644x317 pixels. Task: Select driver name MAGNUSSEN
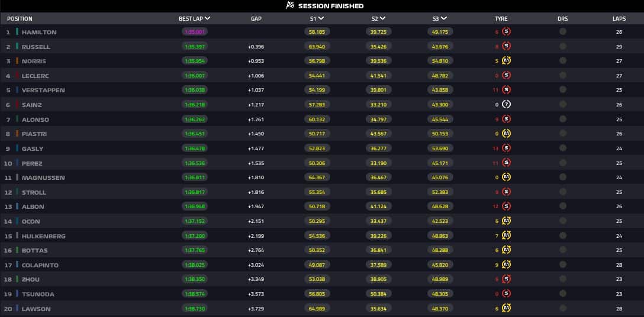click(x=43, y=178)
